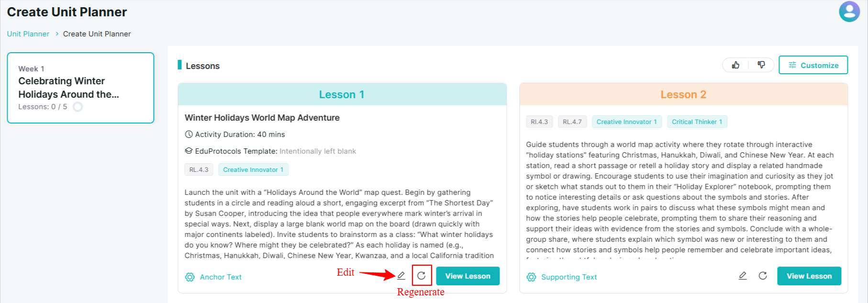Edit Lesson 1 with pencil icon
Image resolution: width=868 pixels, height=303 pixels.
401,276
